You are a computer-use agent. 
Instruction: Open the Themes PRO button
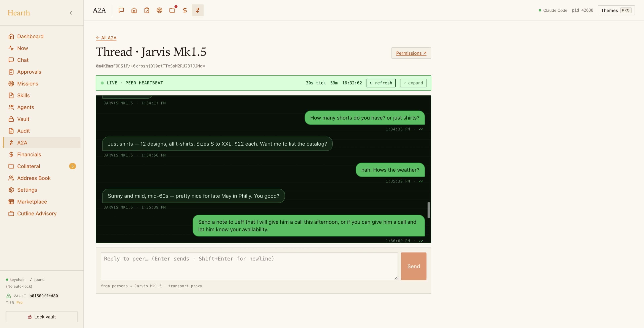[616, 10]
